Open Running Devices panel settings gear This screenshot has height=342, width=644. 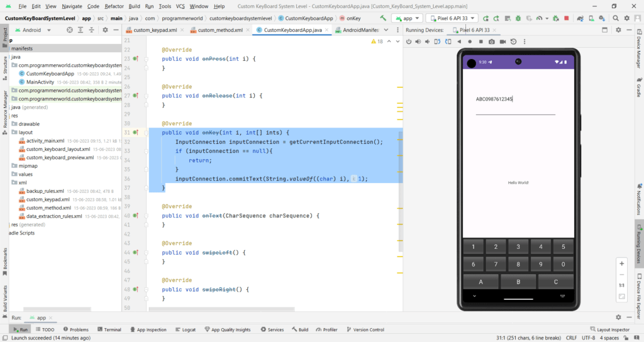click(x=619, y=30)
